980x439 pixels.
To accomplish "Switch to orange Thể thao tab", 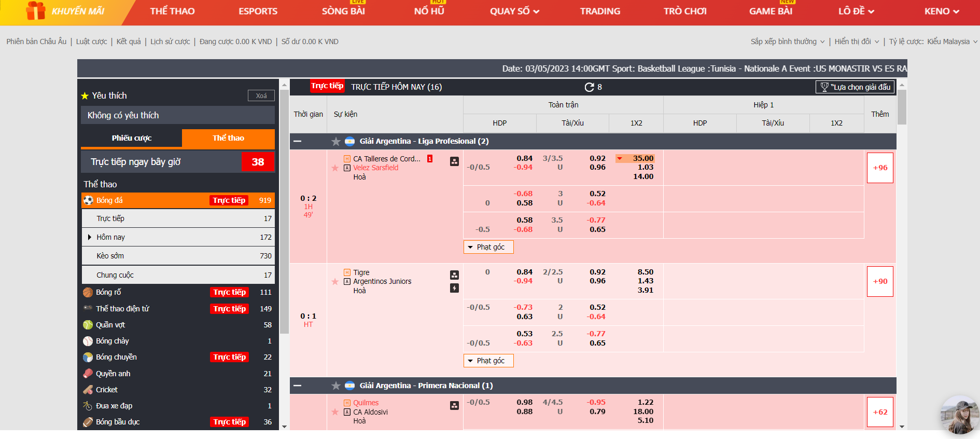I will click(x=228, y=138).
